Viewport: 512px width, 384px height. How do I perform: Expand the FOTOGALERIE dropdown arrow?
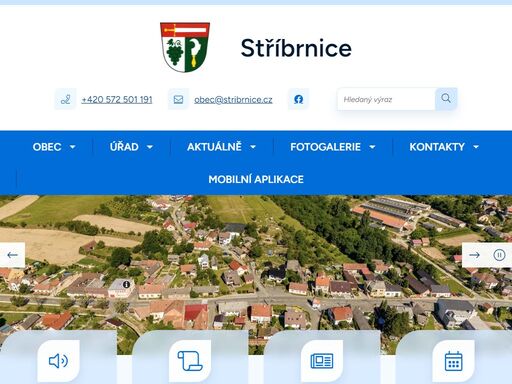[372, 147]
